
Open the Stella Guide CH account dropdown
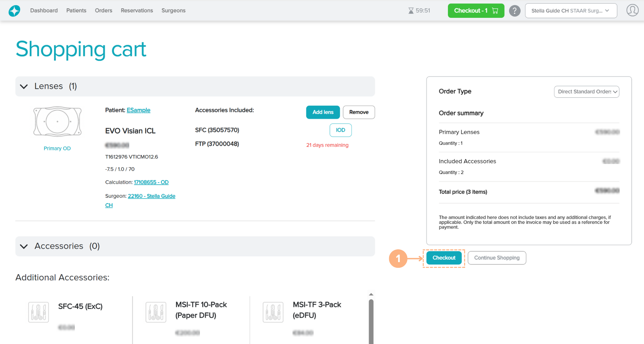click(x=571, y=11)
